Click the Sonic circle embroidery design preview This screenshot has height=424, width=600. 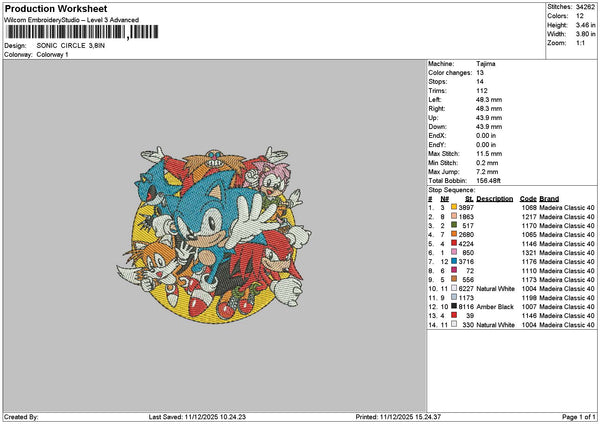(x=214, y=235)
